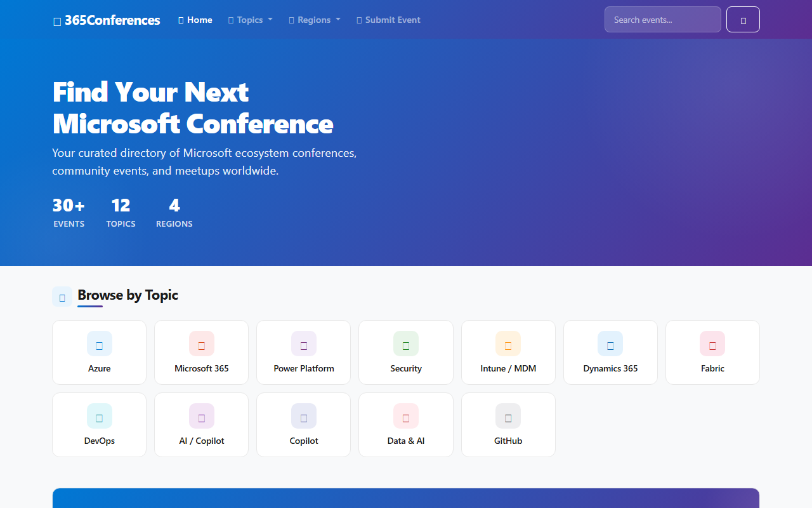Click the Power Platform card label
The height and width of the screenshot is (508, 812).
(304, 368)
